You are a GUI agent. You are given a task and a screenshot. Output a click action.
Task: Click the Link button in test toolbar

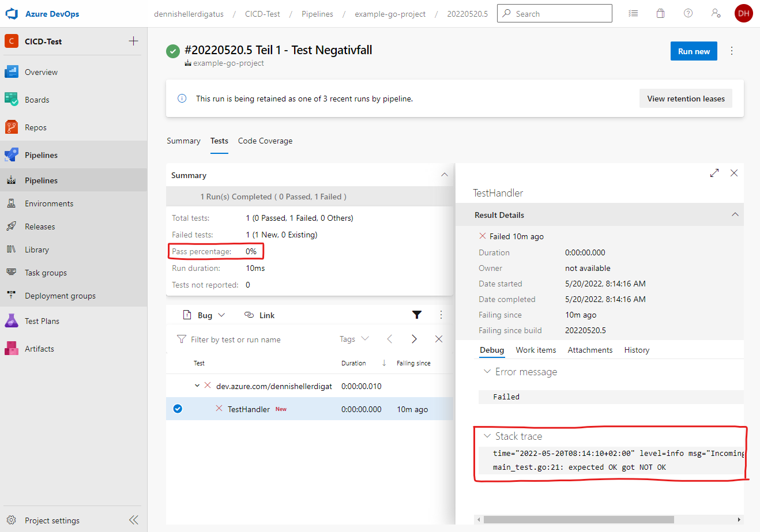(259, 315)
